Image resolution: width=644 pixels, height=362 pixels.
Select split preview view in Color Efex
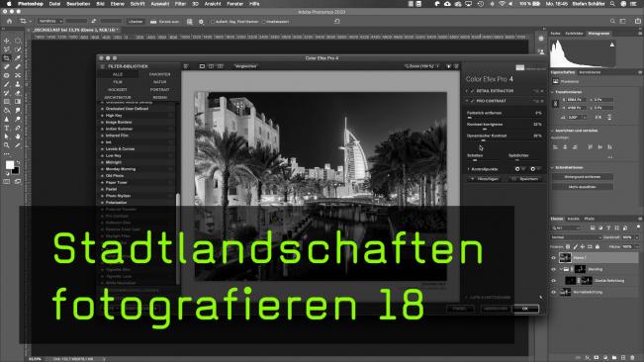[x=211, y=66]
